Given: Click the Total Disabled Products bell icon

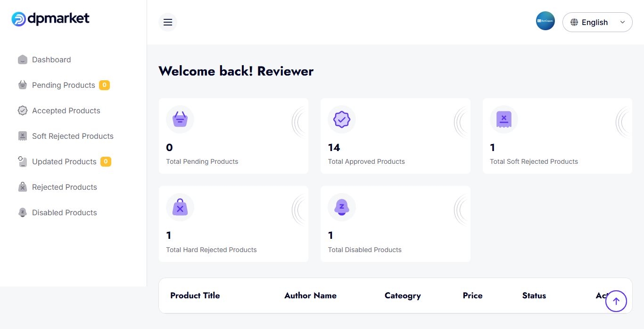Looking at the screenshot, I should 341,207.
